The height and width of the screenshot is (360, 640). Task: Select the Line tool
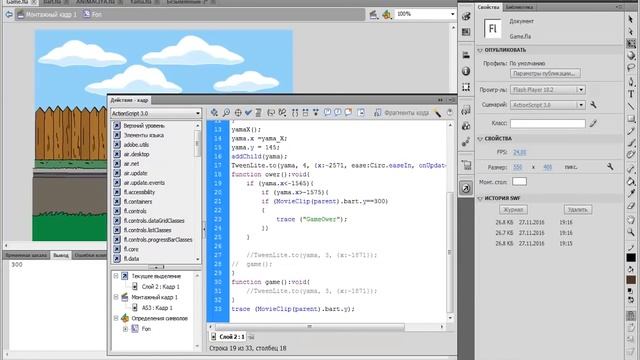point(631,107)
